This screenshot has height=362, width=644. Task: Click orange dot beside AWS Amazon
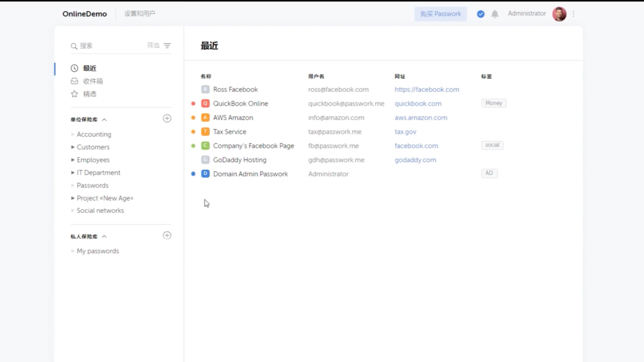(193, 117)
